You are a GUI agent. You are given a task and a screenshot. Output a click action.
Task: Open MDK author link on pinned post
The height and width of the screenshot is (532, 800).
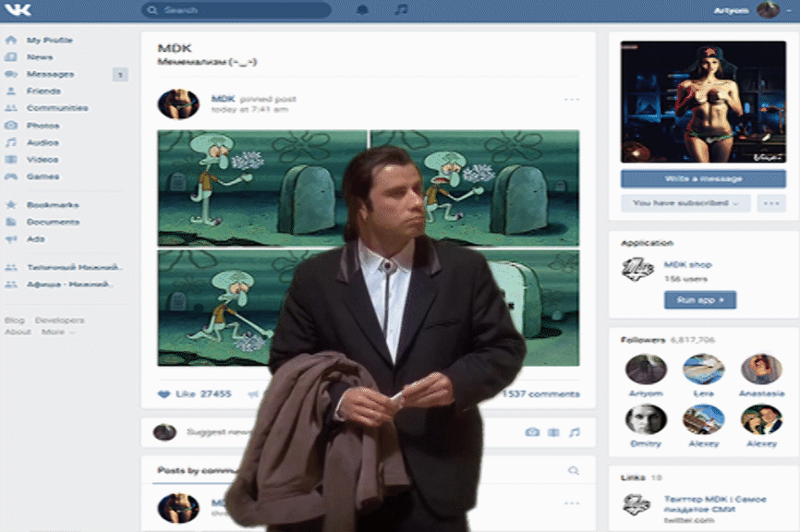(x=223, y=99)
